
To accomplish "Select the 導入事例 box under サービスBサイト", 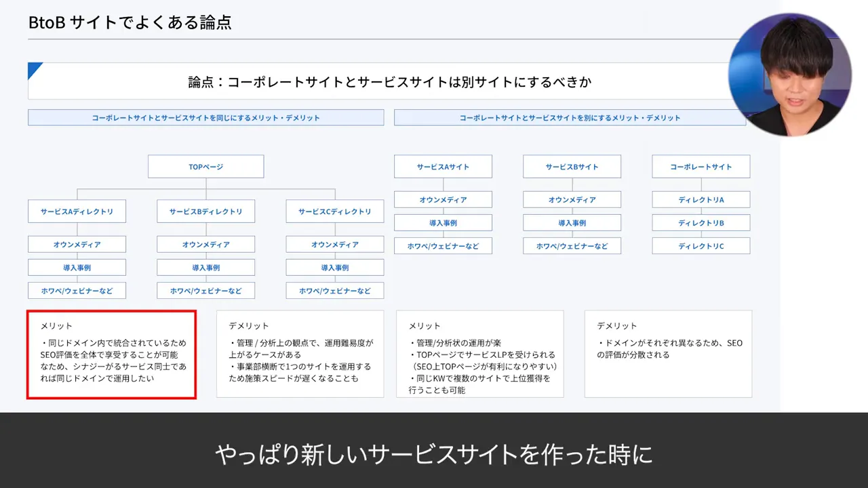I will pos(572,222).
